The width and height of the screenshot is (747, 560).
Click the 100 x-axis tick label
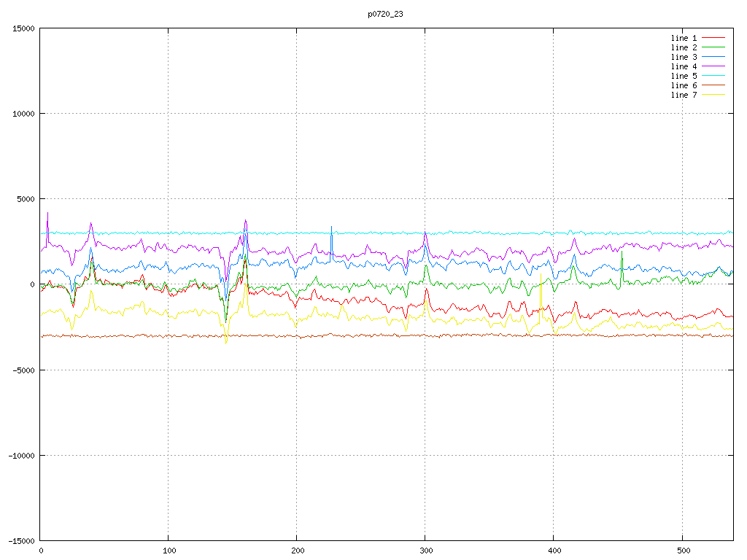pyautogui.click(x=169, y=551)
